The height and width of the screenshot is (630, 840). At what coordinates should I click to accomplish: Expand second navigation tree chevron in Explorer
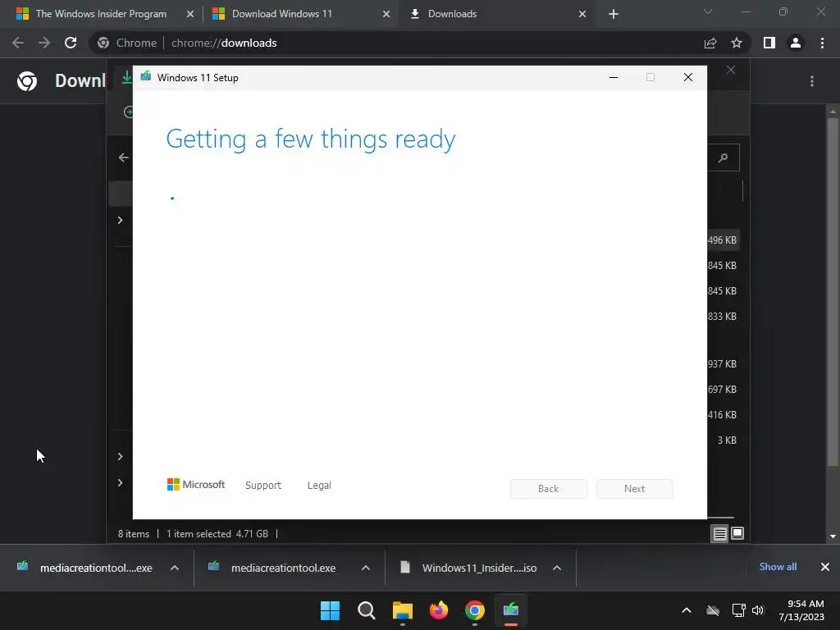coord(120,456)
